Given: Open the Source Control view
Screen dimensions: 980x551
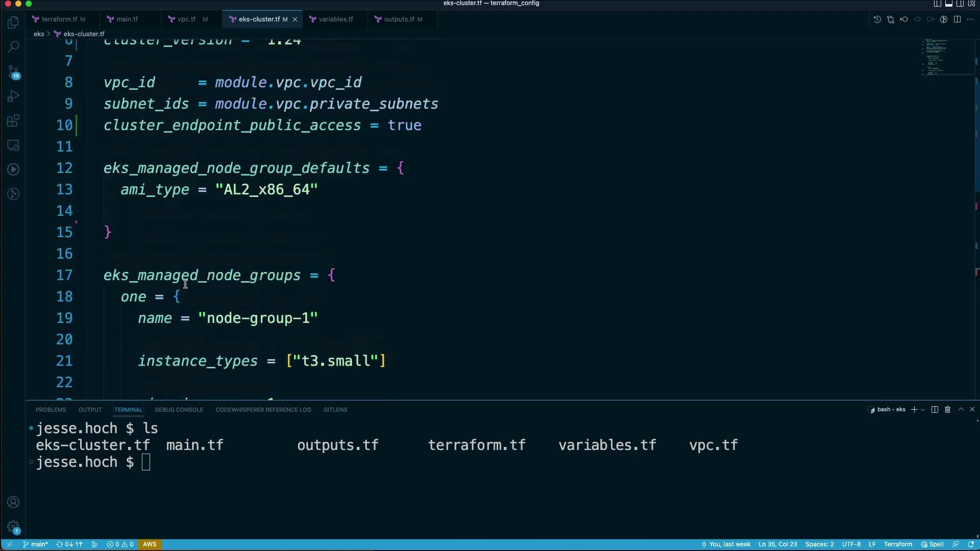Looking at the screenshot, I should click(14, 71).
